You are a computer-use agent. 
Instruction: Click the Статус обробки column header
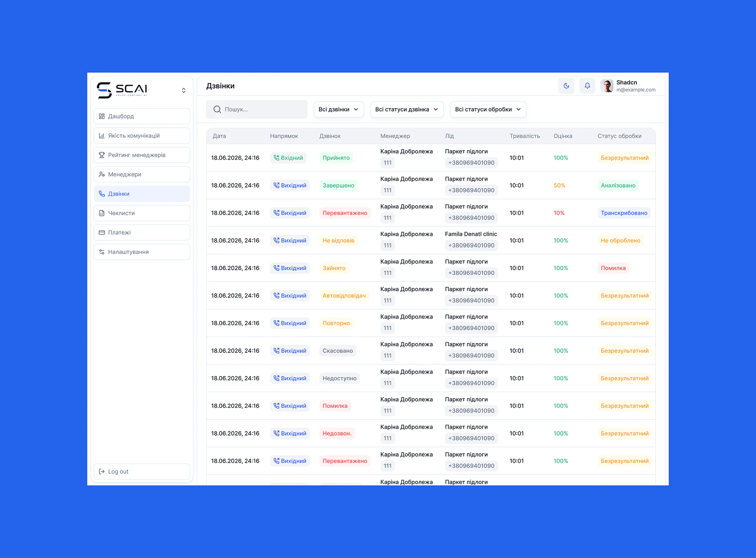click(620, 136)
